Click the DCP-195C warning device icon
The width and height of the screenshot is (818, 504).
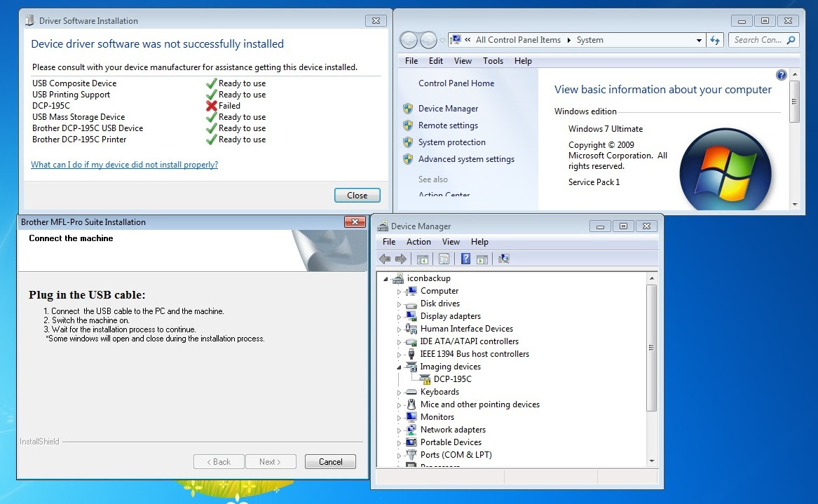tap(425, 379)
